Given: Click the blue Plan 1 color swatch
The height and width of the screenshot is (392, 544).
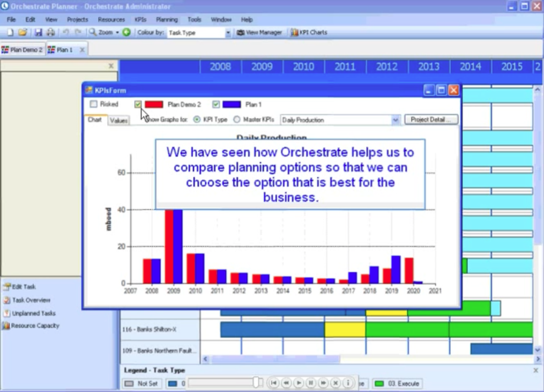Looking at the screenshot, I should 232,104.
